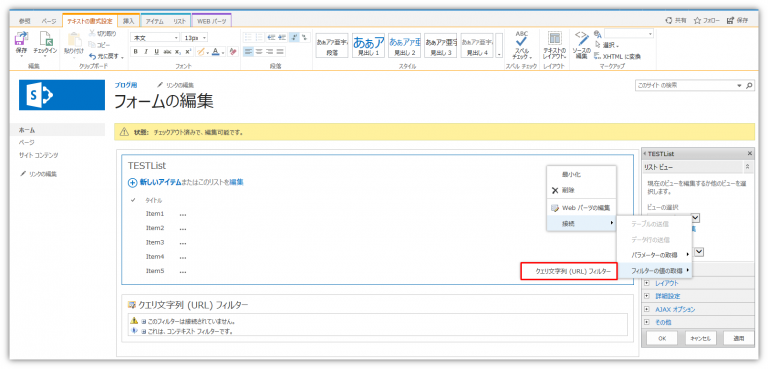Open ellipsis menu for Item3
The width and height of the screenshot is (768, 369).
(183, 243)
